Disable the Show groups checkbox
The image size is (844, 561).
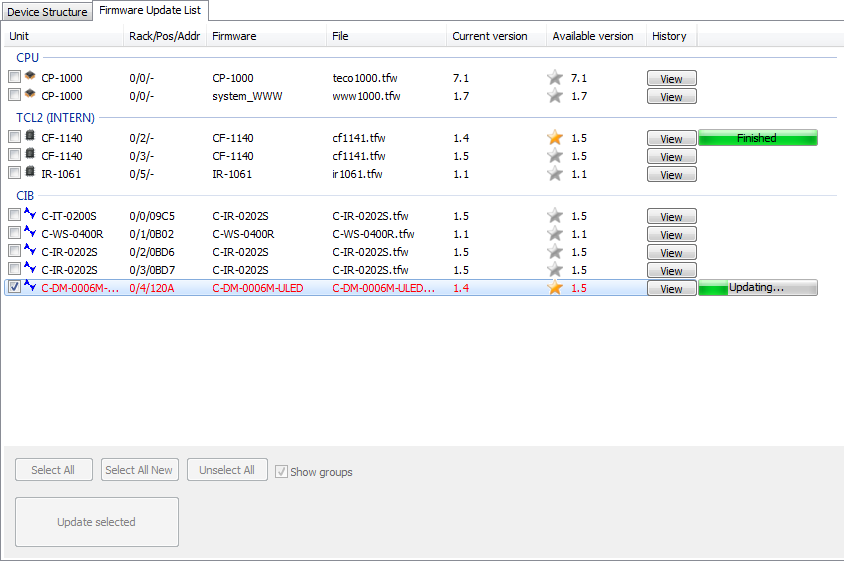[x=282, y=471]
